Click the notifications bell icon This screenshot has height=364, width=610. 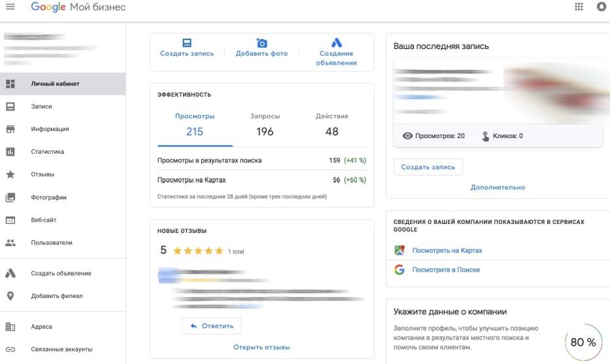pyautogui.click(x=601, y=7)
